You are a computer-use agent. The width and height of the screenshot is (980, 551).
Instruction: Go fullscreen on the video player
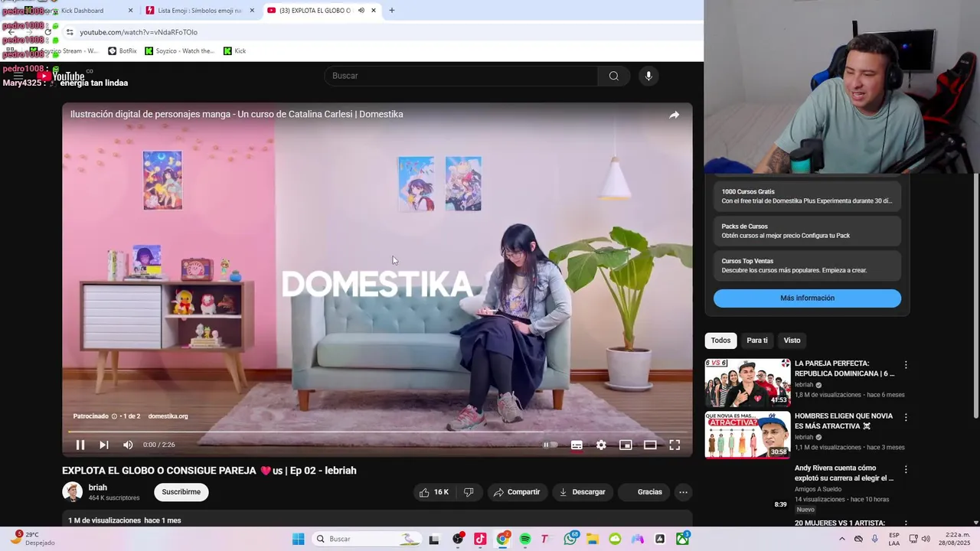pos(675,445)
